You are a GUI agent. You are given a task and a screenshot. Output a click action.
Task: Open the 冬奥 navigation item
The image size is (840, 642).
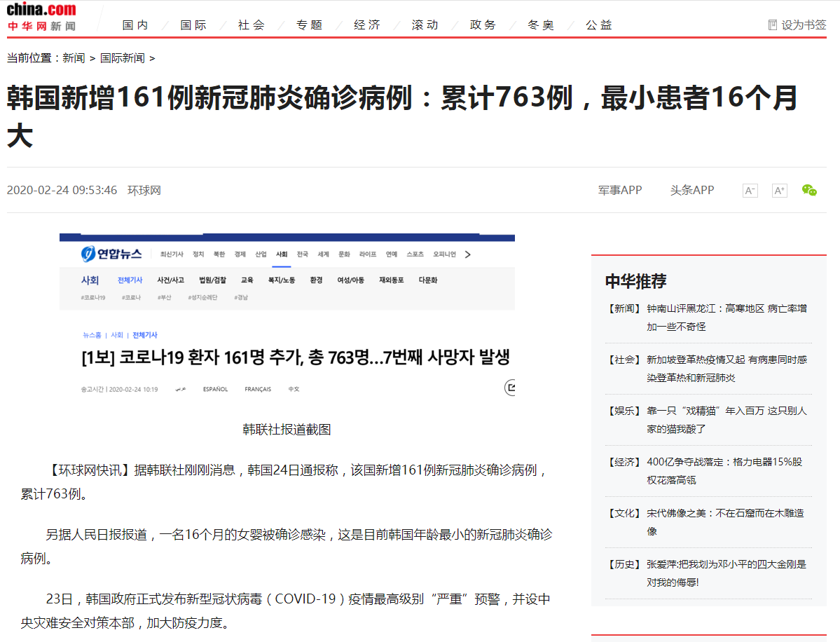click(540, 25)
